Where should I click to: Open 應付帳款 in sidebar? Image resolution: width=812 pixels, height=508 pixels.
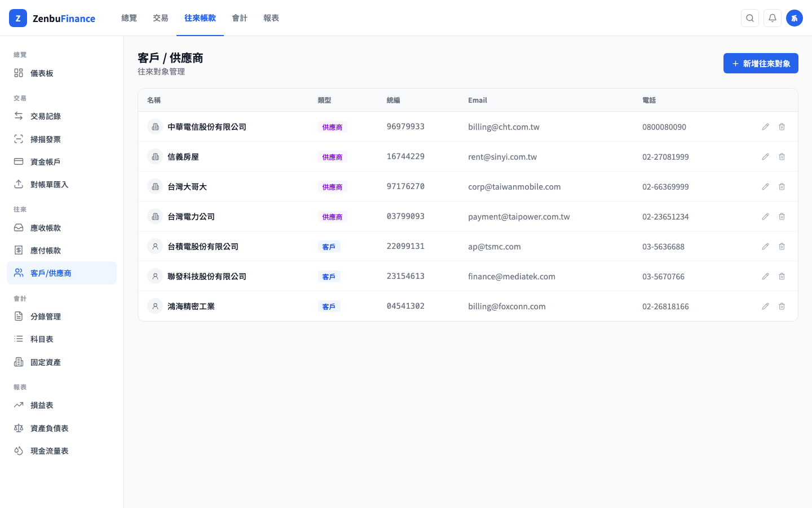[x=61, y=251]
